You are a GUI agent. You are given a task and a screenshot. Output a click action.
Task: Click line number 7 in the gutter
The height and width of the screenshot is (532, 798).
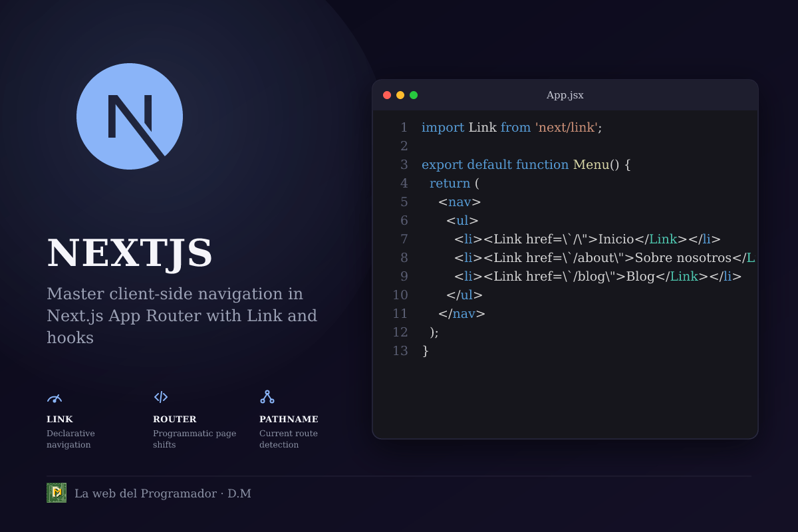404,239
